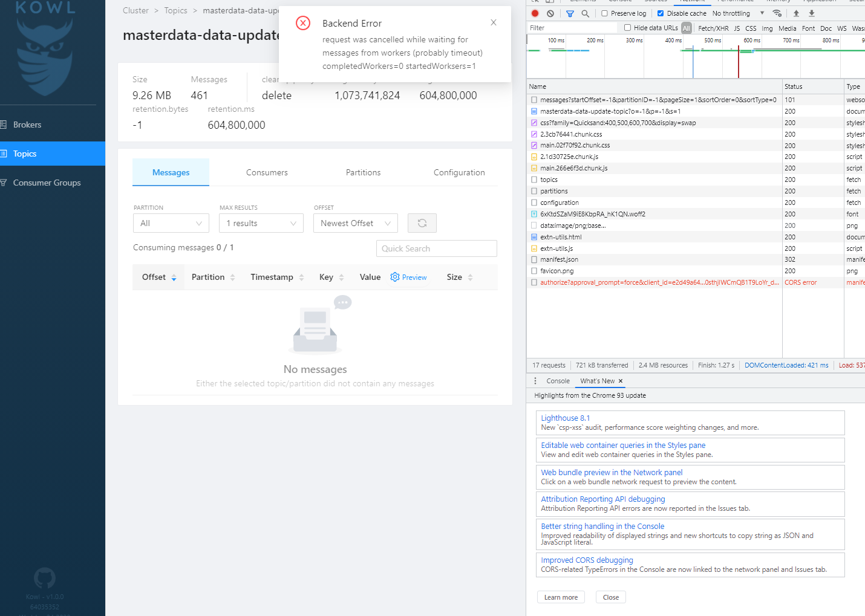This screenshot has width=865, height=616.
Task: Open the Kowl GitHub icon link
Action: point(44,579)
